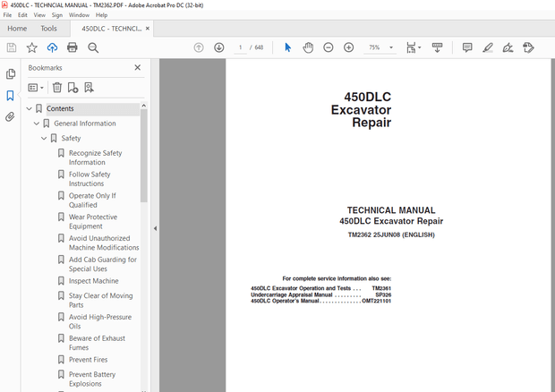Open the Page Thumbnails panel

point(11,74)
